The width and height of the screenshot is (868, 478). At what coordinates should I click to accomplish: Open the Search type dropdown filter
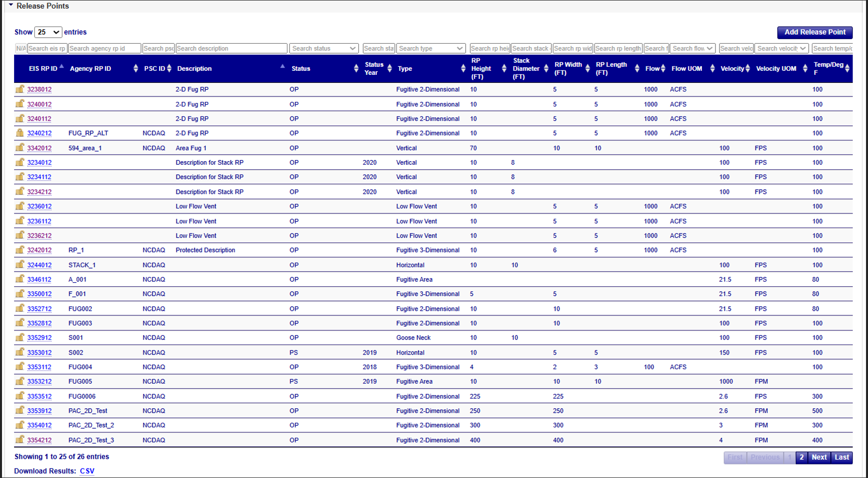[431, 48]
